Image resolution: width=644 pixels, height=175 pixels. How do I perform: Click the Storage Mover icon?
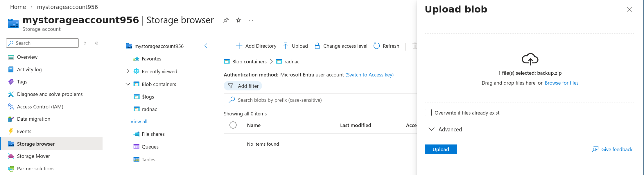[11, 156]
